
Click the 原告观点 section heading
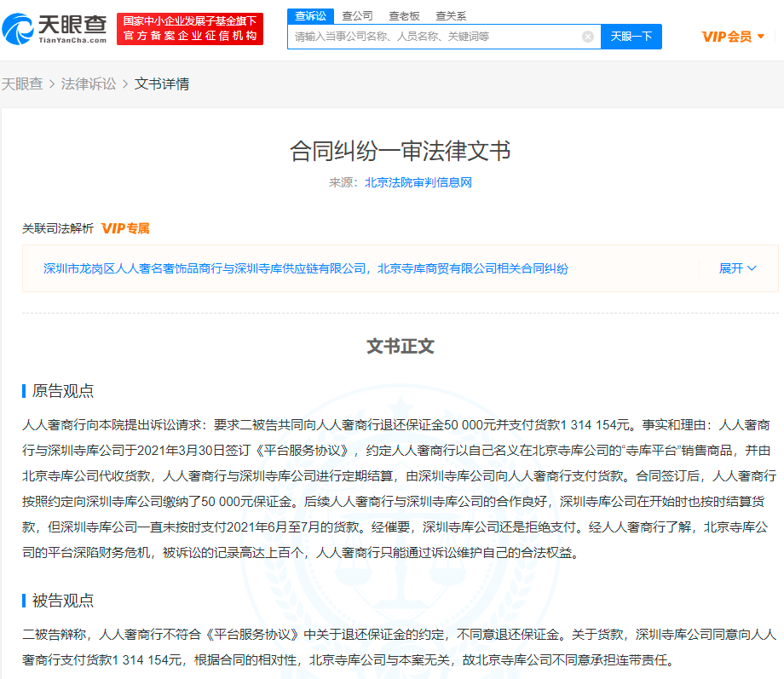click(x=63, y=391)
